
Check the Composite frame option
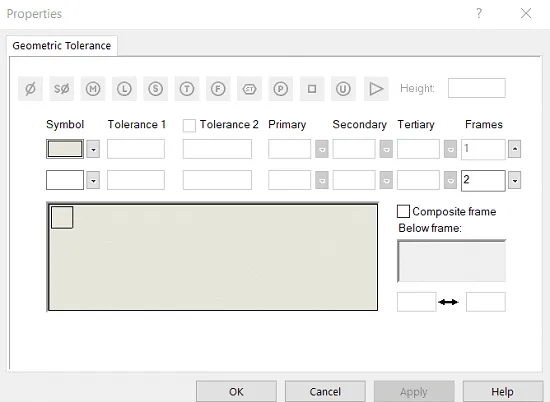pyautogui.click(x=403, y=212)
